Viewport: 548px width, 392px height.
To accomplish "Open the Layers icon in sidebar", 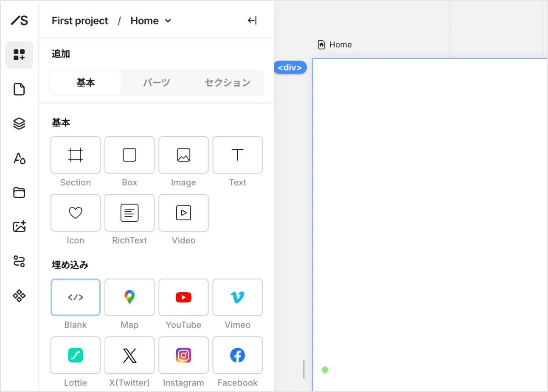I will 19,123.
